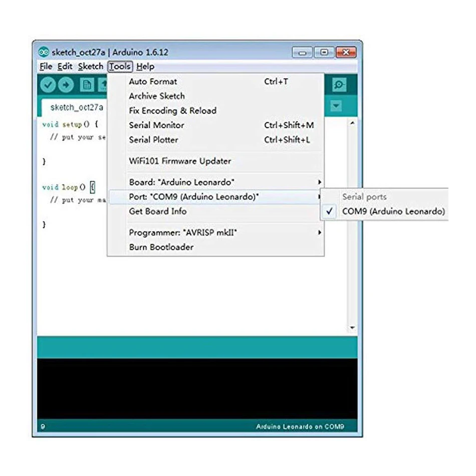The image size is (476, 476).
Task: Click editor scrollbar up arrow
Action: pos(352,123)
